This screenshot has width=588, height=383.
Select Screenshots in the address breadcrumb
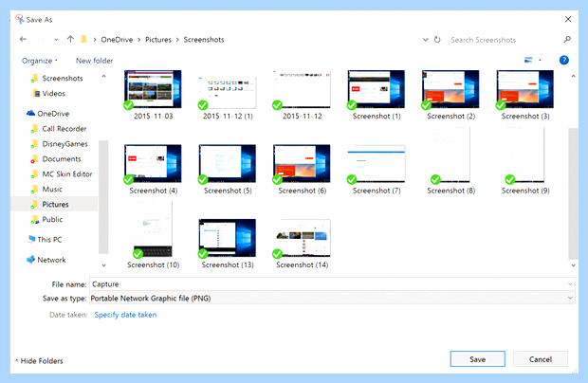pyautogui.click(x=204, y=40)
